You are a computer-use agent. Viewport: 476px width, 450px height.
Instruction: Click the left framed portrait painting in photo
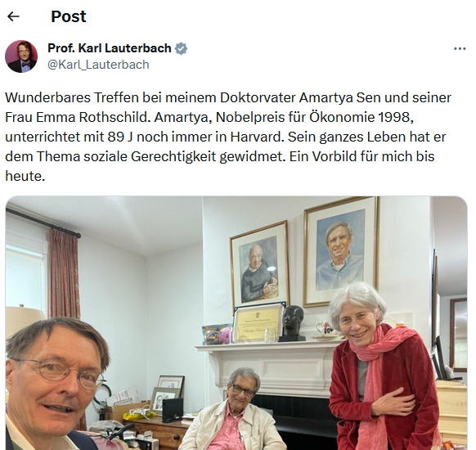(260, 264)
